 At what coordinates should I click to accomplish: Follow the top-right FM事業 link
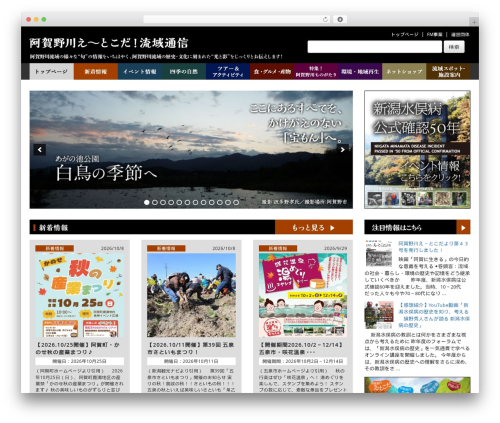coord(435,34)
